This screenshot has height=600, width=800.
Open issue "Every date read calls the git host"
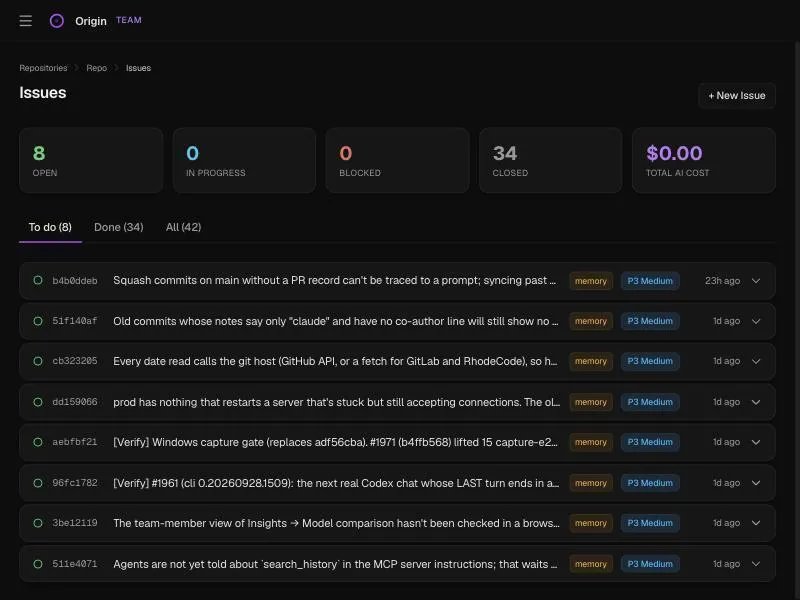(335, 361)
